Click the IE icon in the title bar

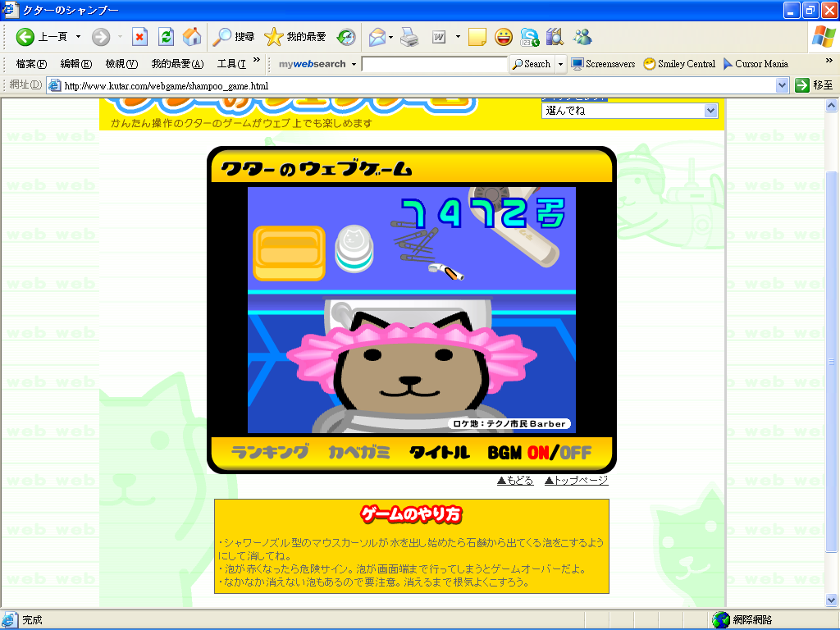coord(10,10)
